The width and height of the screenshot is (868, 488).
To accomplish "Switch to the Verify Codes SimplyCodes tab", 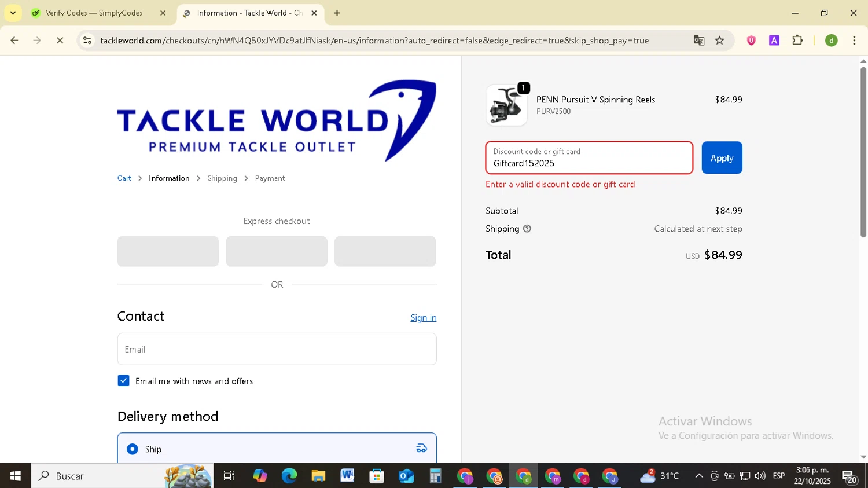I will [x=94, y=13].
